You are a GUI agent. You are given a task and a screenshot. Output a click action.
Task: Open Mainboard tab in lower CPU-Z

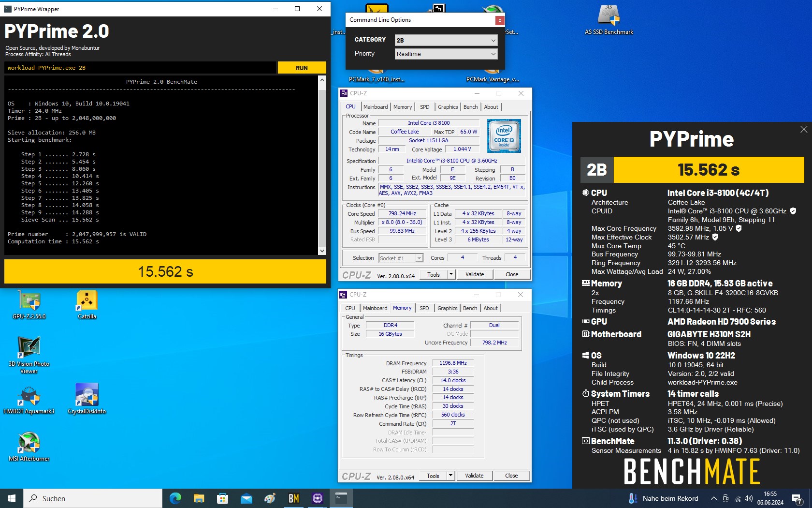(x=375, y=308)
